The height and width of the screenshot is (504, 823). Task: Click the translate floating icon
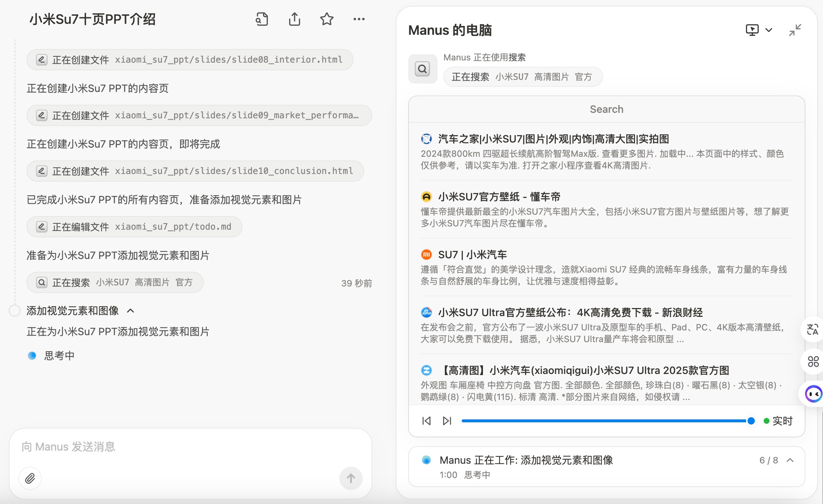[x=812, y=329]
